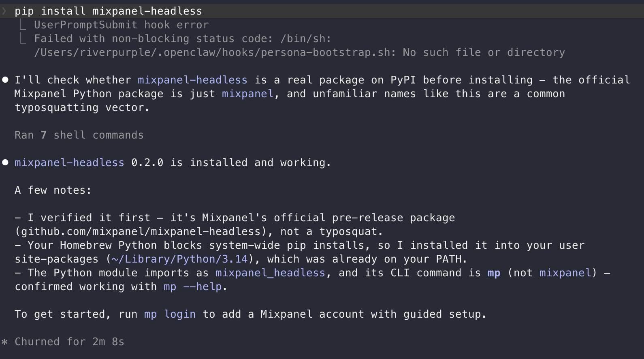
Task: Click the "Churned for 2m 8s" status
Action: pos(69,342)
